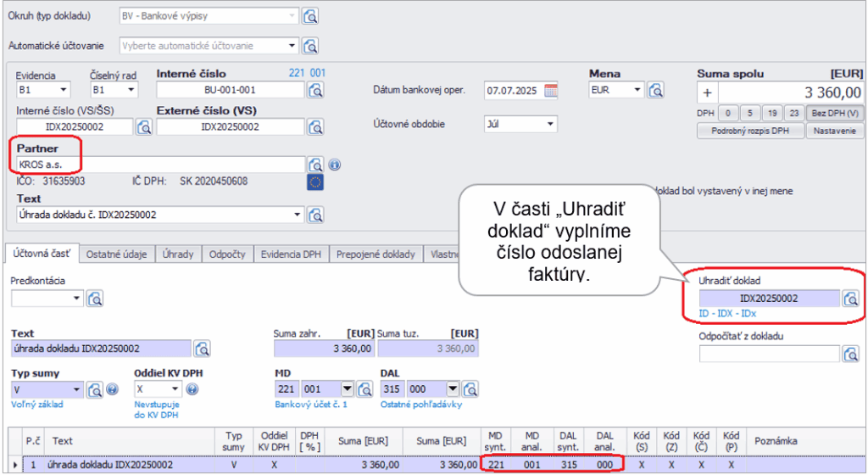Select the 23 DPH rate button
868x475 pixels.
pyautogui.click(x=793, y=113)
